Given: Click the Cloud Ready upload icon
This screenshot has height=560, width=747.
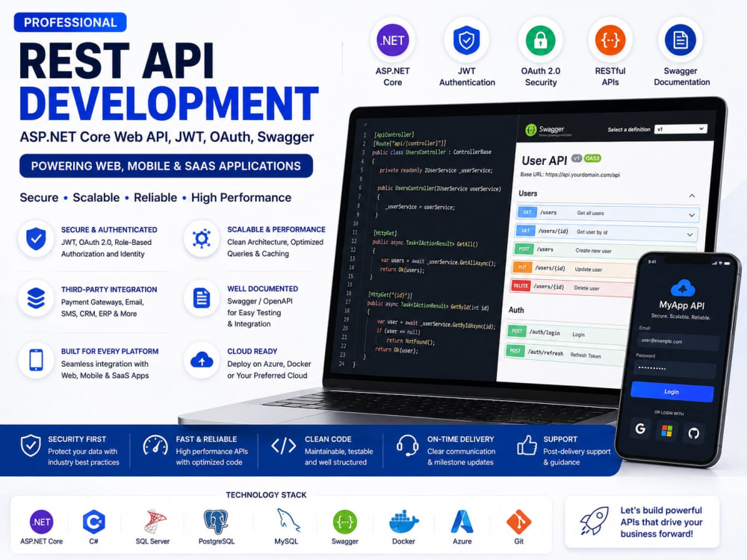Looking at the screenshot, I should [x=202, y=360].
